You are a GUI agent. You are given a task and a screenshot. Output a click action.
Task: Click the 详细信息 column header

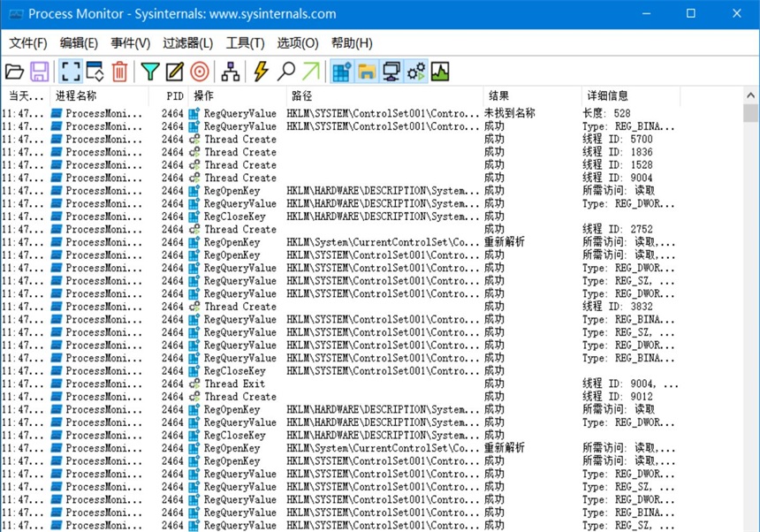[631, 96]
